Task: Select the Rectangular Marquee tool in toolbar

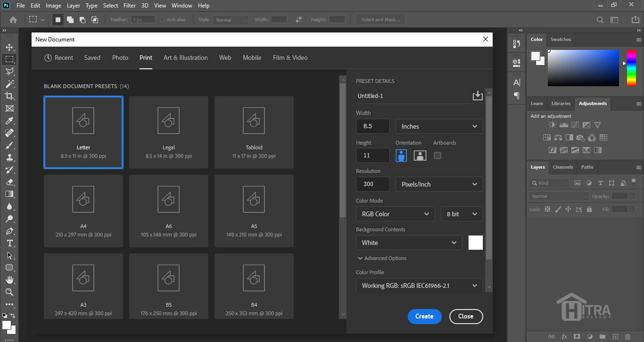Action: [9, 59]
